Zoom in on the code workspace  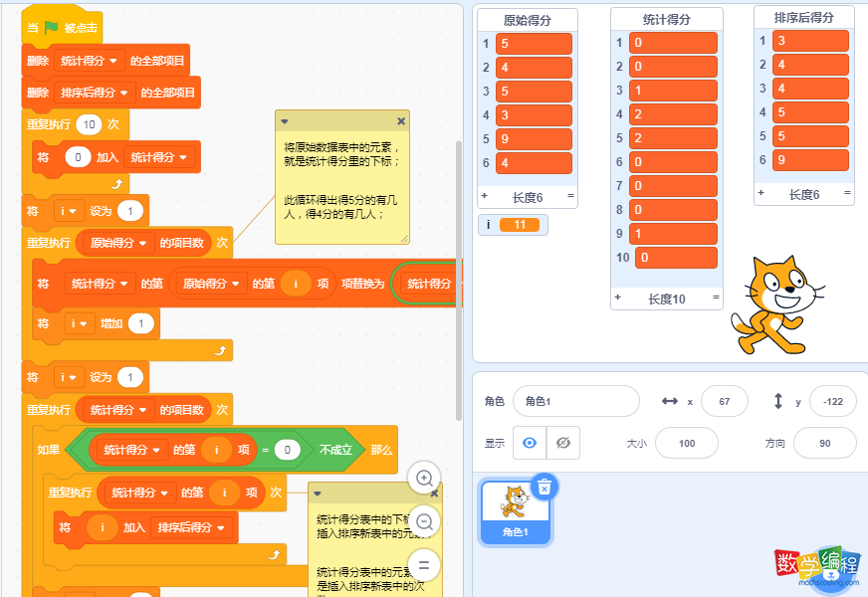pyautogui.click(x=424, y=479)
